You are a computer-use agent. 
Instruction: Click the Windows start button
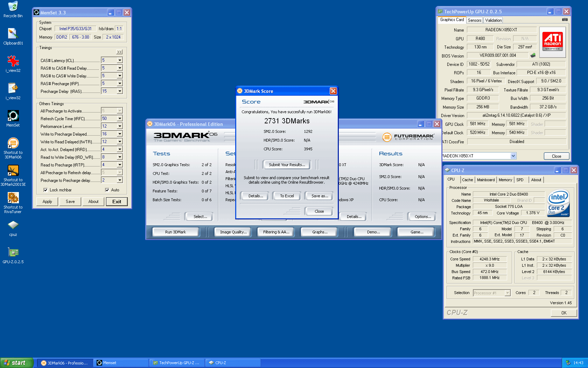point(17,363)
